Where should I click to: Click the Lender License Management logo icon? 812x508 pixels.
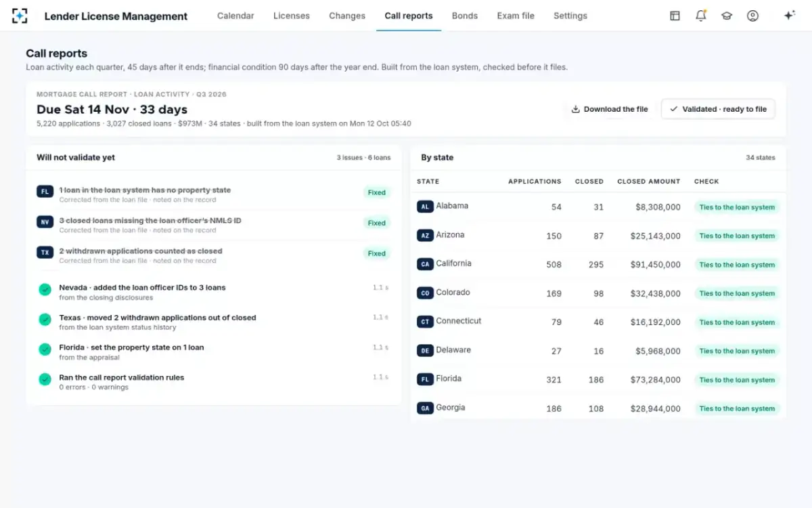tap(20, 16)
